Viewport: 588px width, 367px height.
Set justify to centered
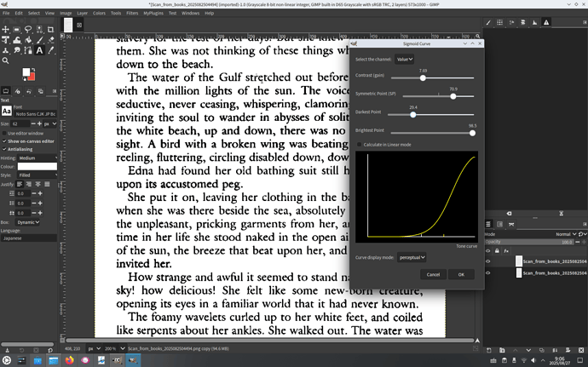(37, 184)
